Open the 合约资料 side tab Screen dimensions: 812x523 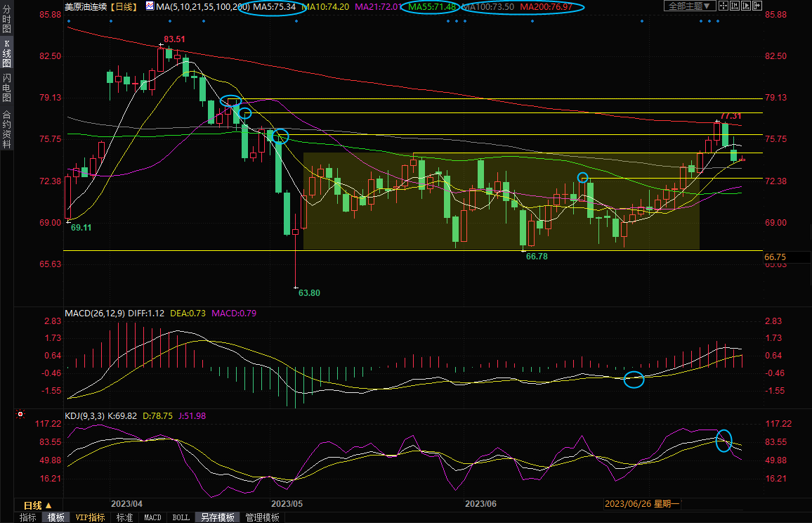coord(6,129)
